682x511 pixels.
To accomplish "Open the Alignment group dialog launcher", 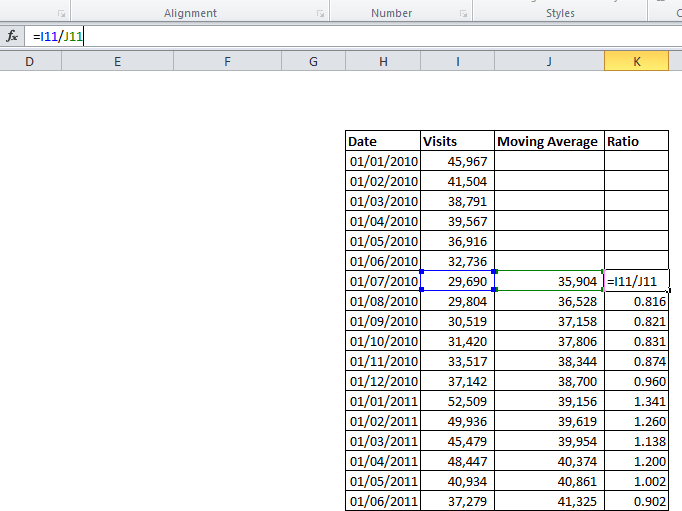I will click(320, 14).
